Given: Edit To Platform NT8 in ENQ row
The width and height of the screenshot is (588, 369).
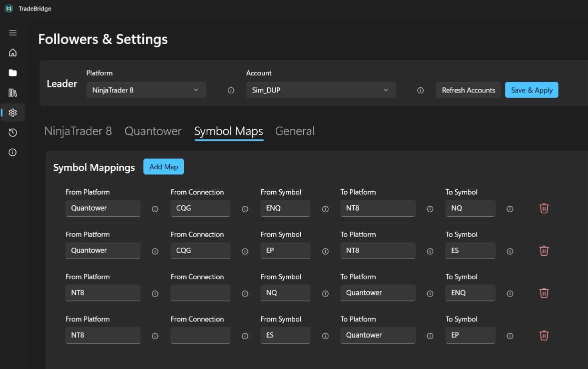Looking at the screenshot, I should click(378, 208).
